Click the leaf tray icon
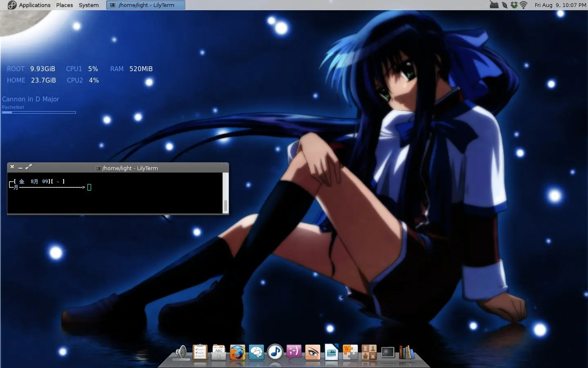 (x=505, y=5)
